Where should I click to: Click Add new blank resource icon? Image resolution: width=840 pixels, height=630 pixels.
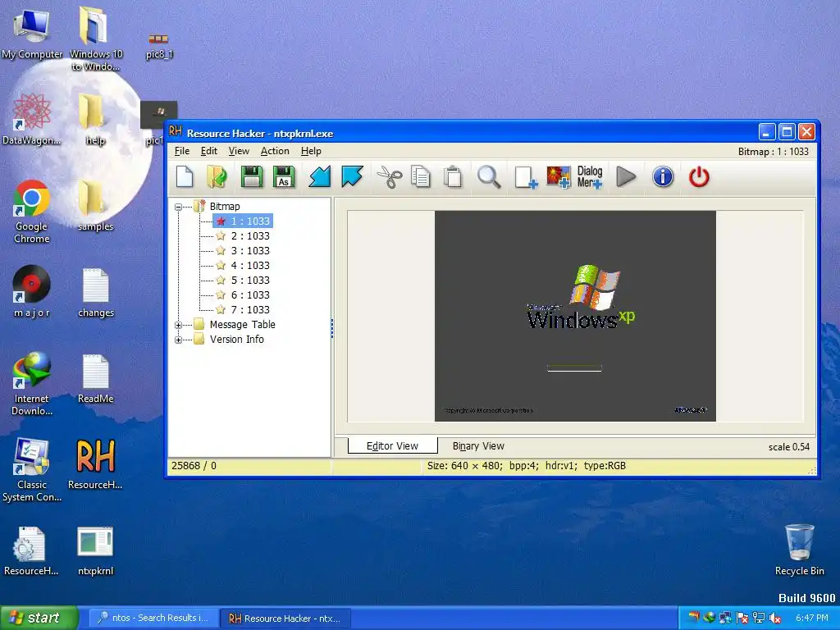526,177
